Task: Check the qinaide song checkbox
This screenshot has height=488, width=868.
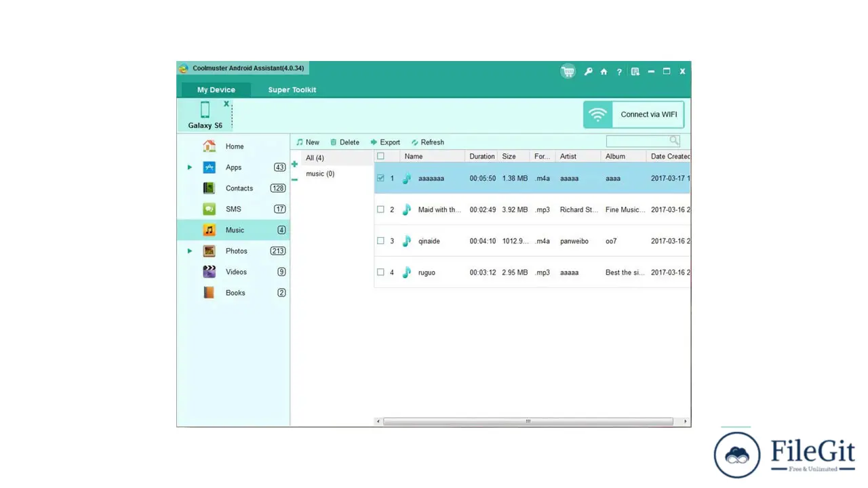Action: [x=380, y=241]
